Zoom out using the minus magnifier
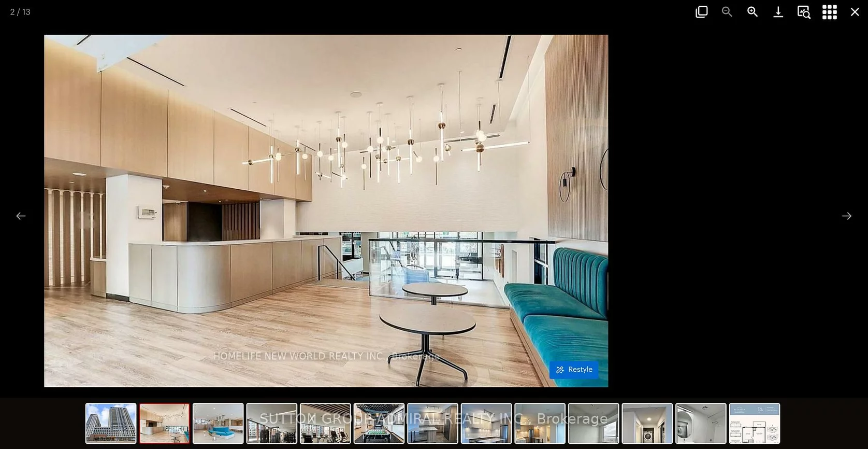Viewport: 868px width, 449px height. tap(727, 12)
